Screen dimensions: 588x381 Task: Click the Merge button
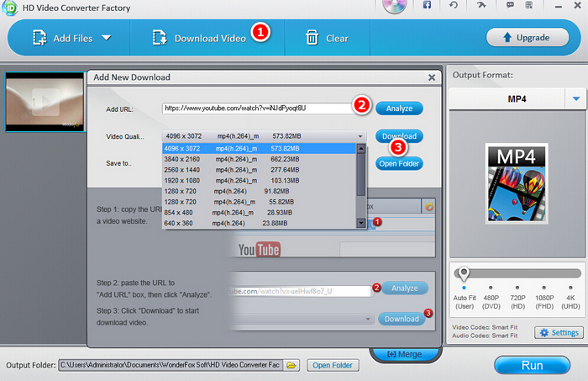pos(404,354)
